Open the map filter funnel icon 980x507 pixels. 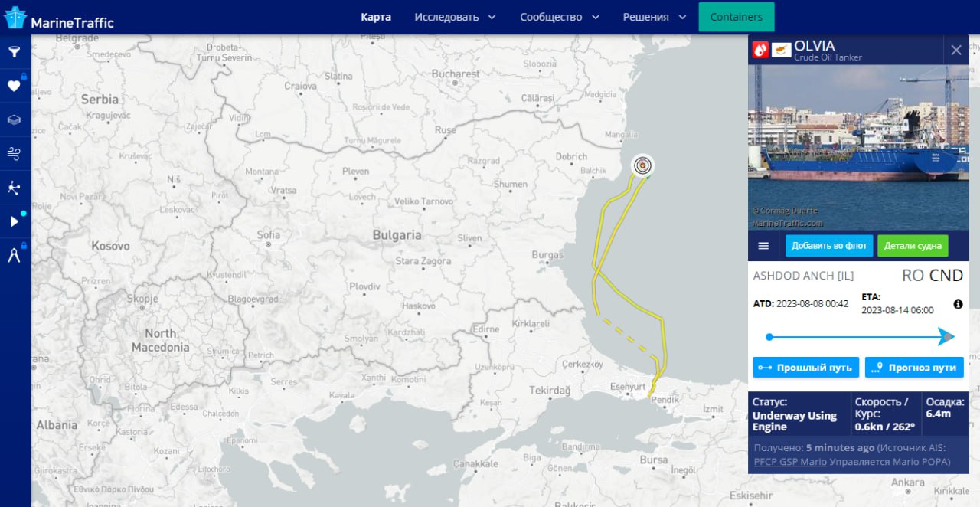(x=14, y=52)
